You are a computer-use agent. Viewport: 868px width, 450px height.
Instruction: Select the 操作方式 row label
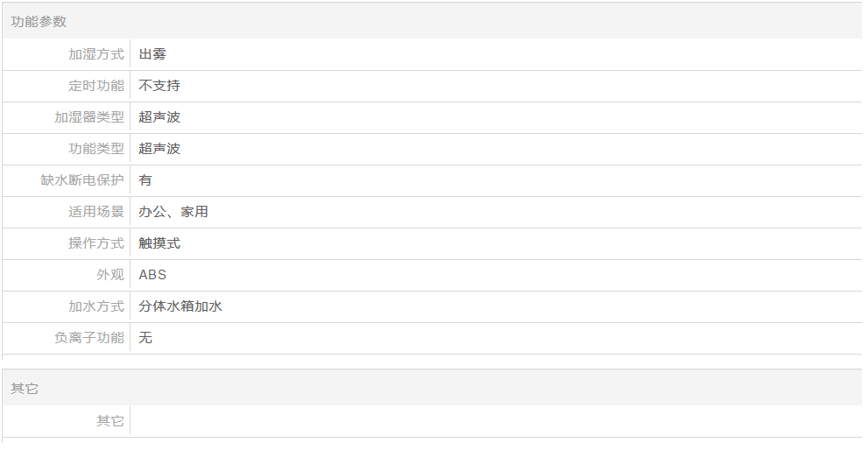[x=96, y=243]
